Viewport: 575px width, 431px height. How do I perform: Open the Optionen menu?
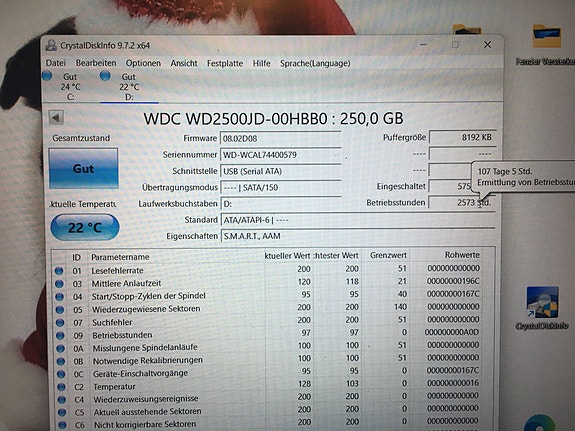(143, 63)
